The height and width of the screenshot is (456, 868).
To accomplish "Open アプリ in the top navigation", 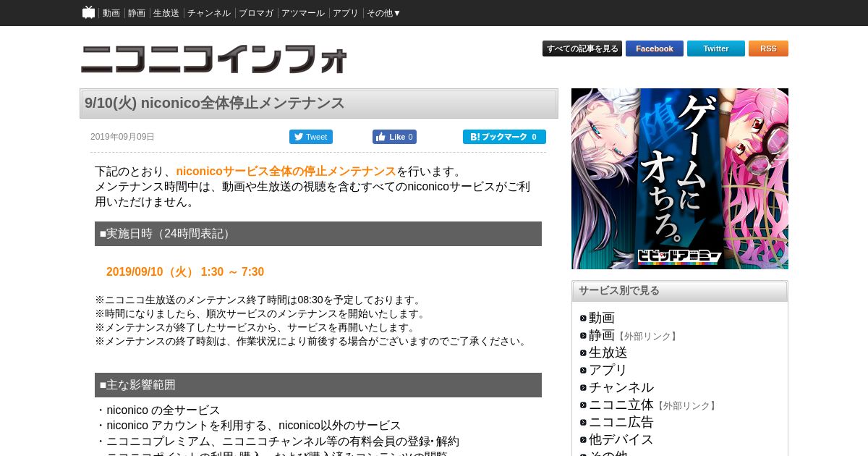I will (346, 13).
